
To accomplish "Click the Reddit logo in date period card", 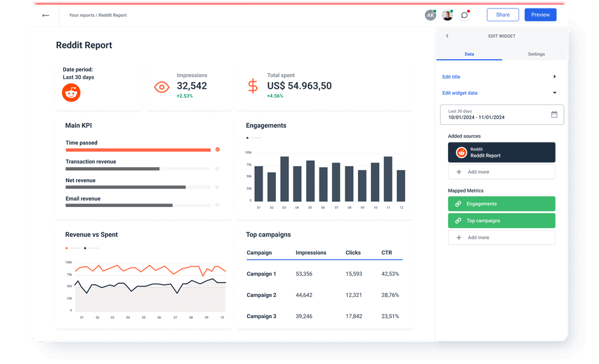I will click(71, 92).
